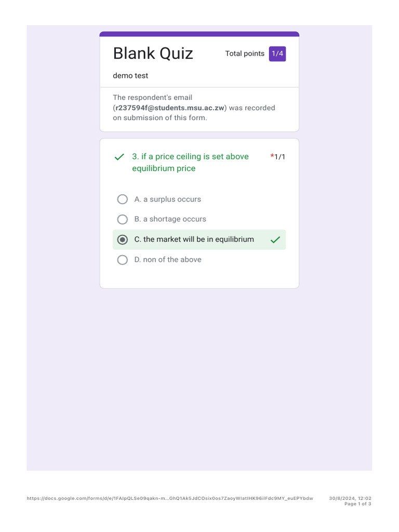Click the purple 1/4 score badge
399x532 pixels.
277,54
